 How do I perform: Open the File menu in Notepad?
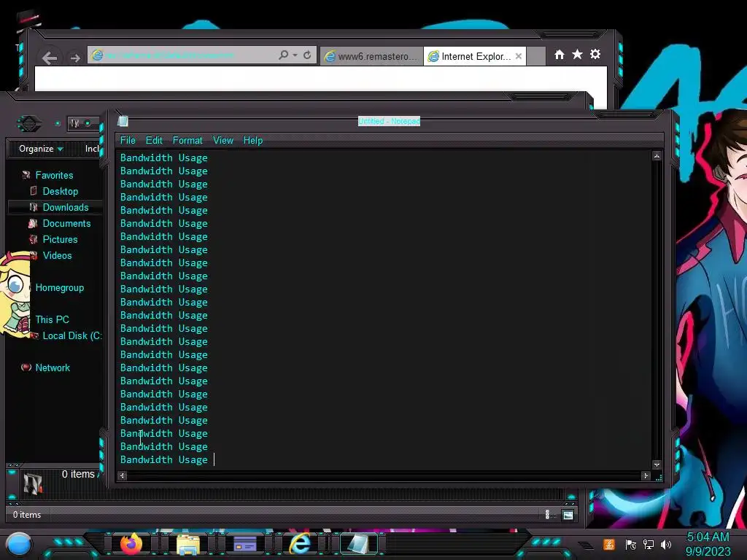128,141
